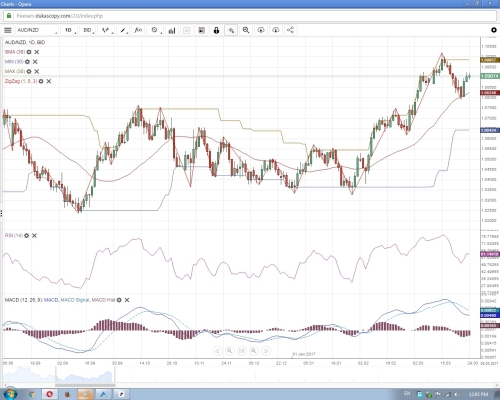The height and width of the screenshot is (400, 500).
Task: Toggle the chart lock icon
Action: click(x=216, y=30)
